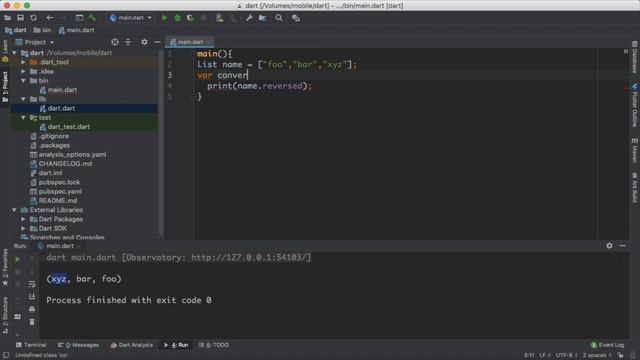Open settings with the wrench icon
Image resolution: width=640 pixels, height=360 pixels.
pos(249,18)
